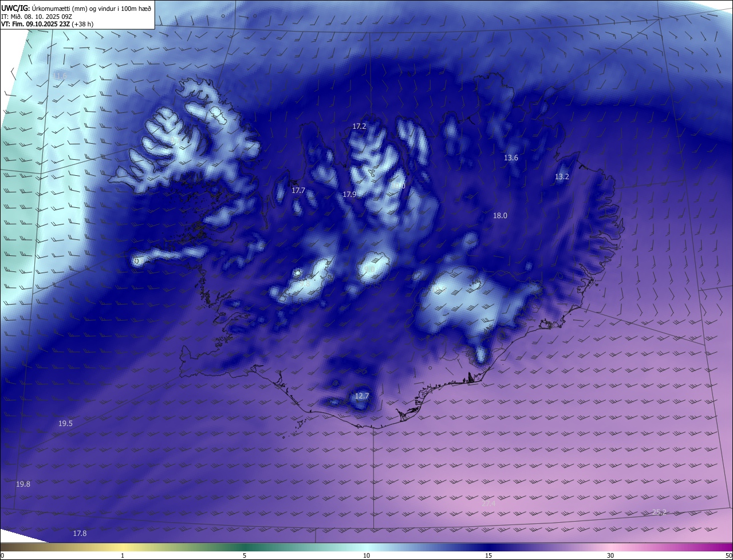Viewport: 733px width, 560px height.
Task: Click the faint 27.4 value
Action: (488, 503)
